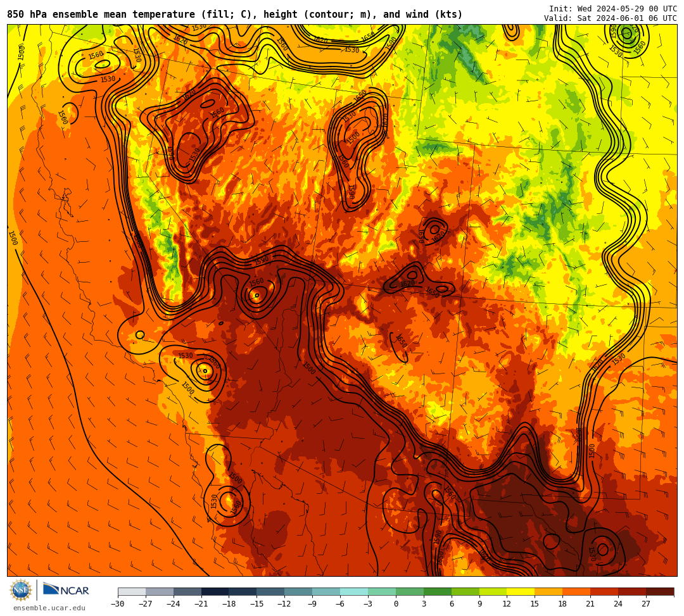Screen dimensions: 684x616
Task: Pick the colorbar swatch between 9 and 12
Action: click(493, 591)
